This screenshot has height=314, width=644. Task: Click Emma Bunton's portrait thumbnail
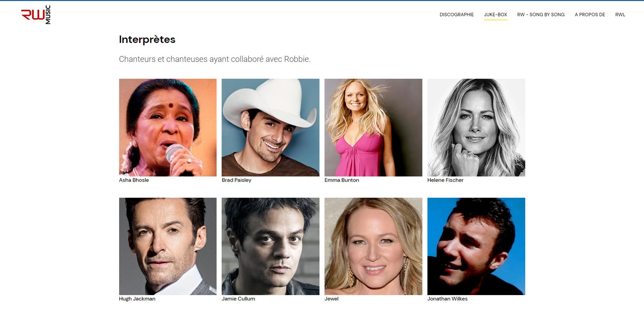374,127
